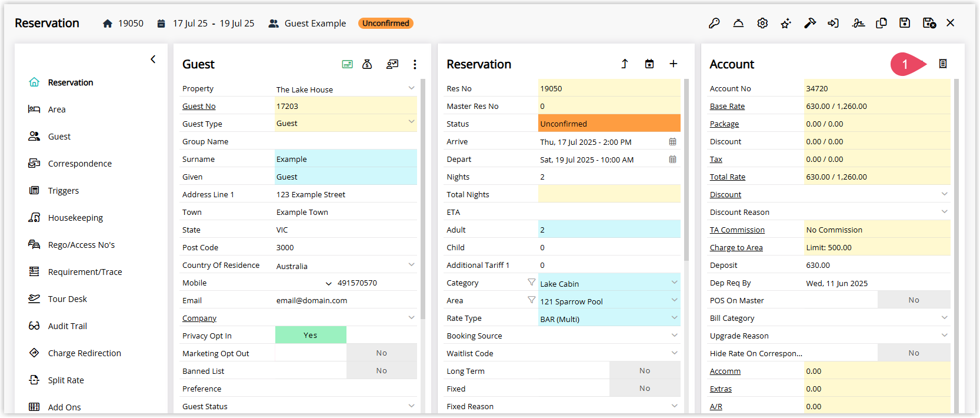
Task: Expand Country Of Residence dropdown
Action: (x=411, y=264)
